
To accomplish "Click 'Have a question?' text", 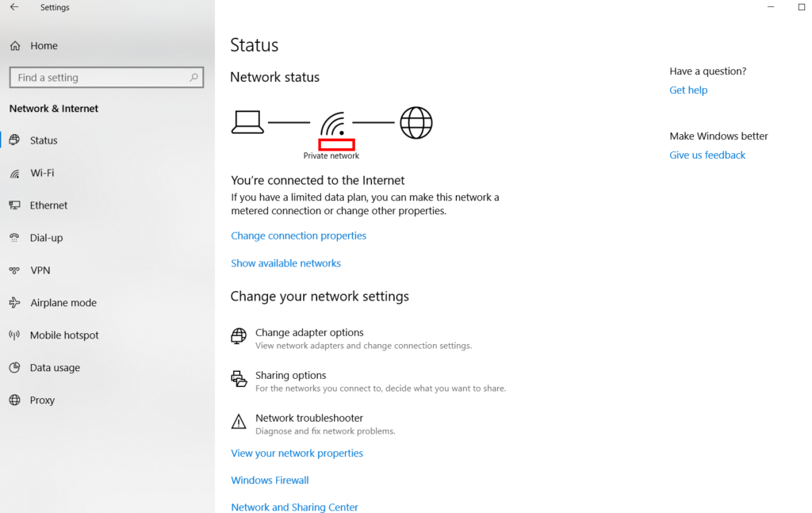I will click(707, 71).
